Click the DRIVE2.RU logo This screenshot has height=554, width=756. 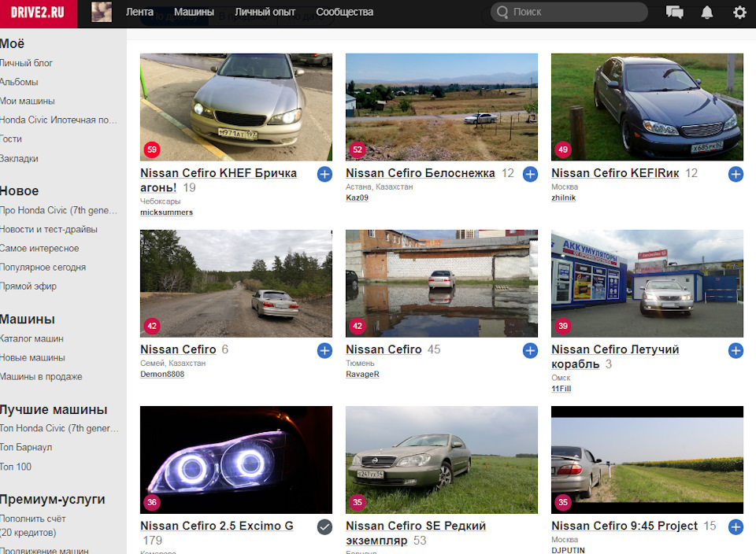(x=38, y=13)
